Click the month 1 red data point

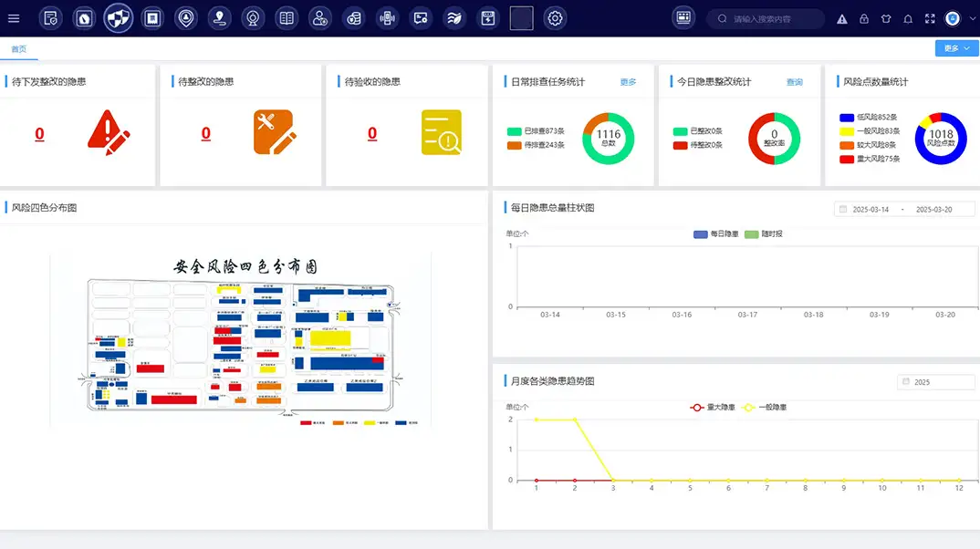pyautogui.click(x=537, y=481)
